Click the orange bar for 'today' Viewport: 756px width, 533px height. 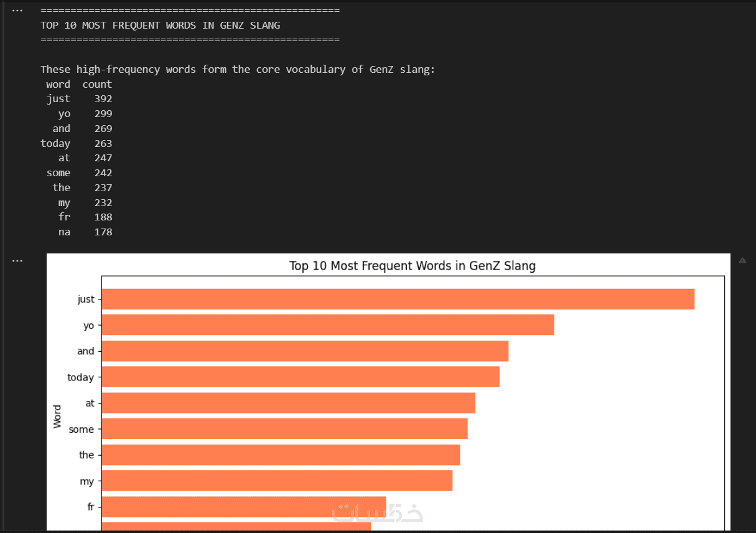(x=300, y=377)
